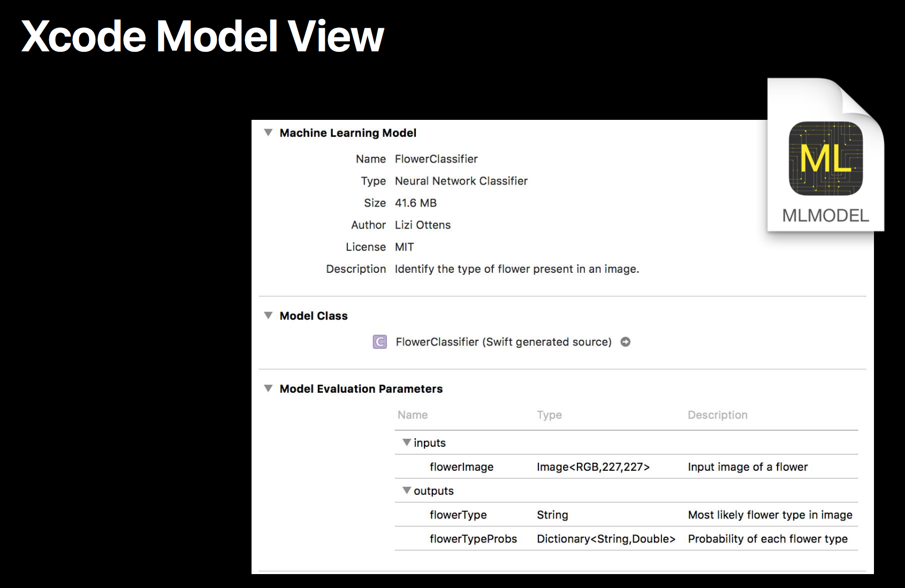Collapse the Model Class section triangle
The height and width of the screenshot is (588, 905).
268,316
